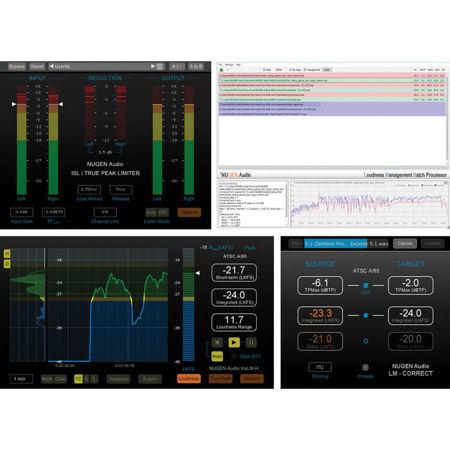This screenshot has height=450, width=450.
Task: Click Mark button in VisLM
Action: coord(47,379)
